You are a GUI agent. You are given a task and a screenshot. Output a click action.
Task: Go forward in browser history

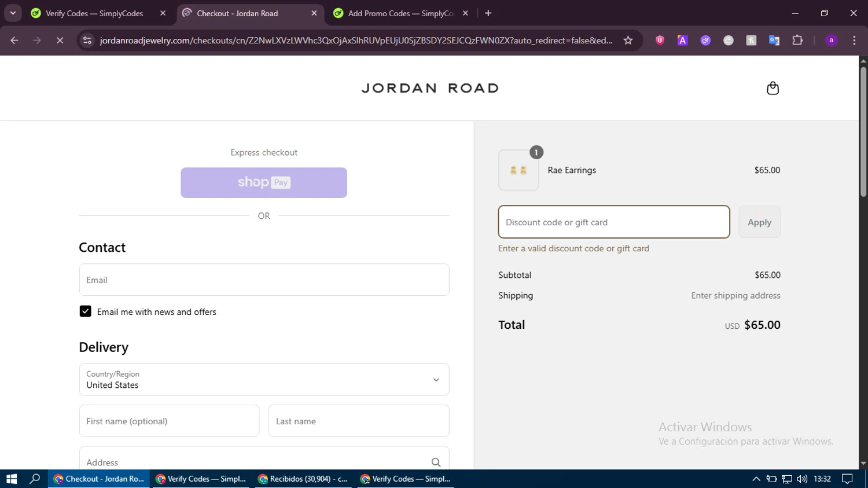pyautogui.click(x=37, y=41)
